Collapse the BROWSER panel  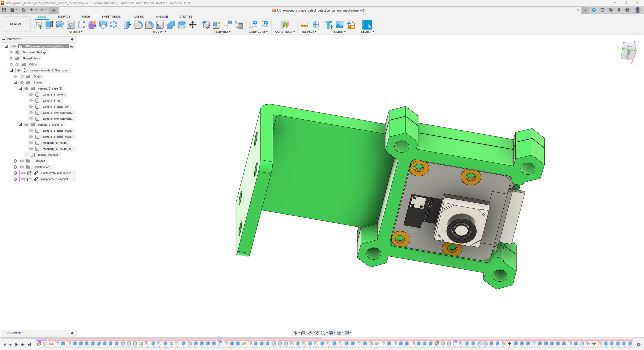coord(4,39)
